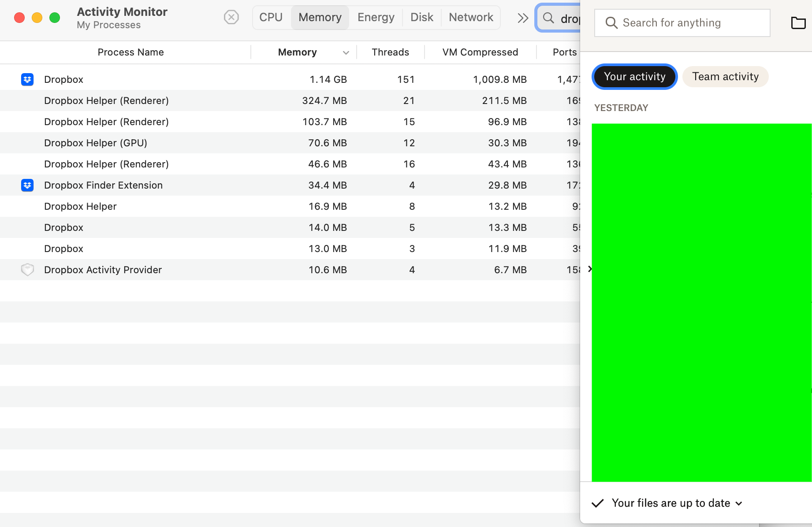Image resolution: width=812 pixels, height=527 pixels.
Task: Open the Dropbox folder icon in the panel
Action: (798, 23)
